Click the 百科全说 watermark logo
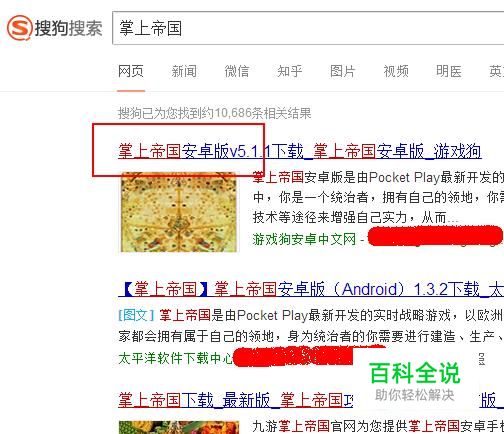Image resolution: width=504 pixels, height=434 pixels. (415, 381)
